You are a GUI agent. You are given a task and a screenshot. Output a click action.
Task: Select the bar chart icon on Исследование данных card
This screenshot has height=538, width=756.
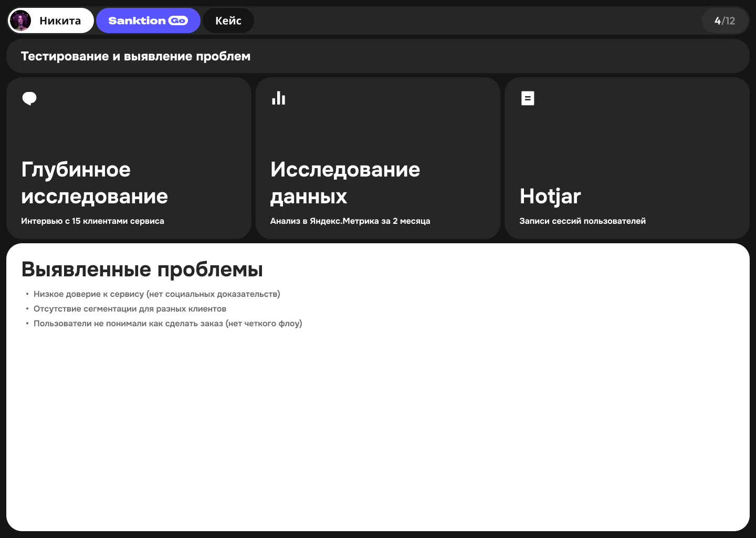(x=278, y=98)
